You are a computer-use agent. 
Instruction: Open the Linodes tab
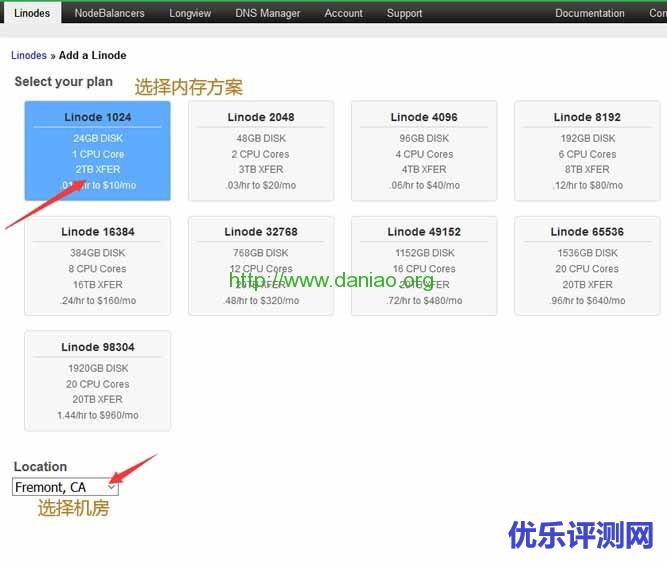[x=32, y=13]
